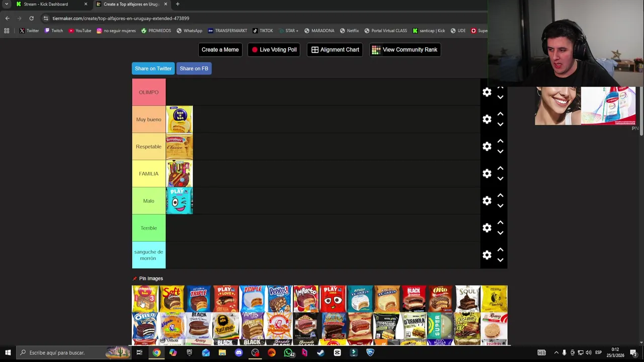The width and height of the screenshot is (644, 362).
Task: Open the WhatsApp bookmark
Action: 189,31
